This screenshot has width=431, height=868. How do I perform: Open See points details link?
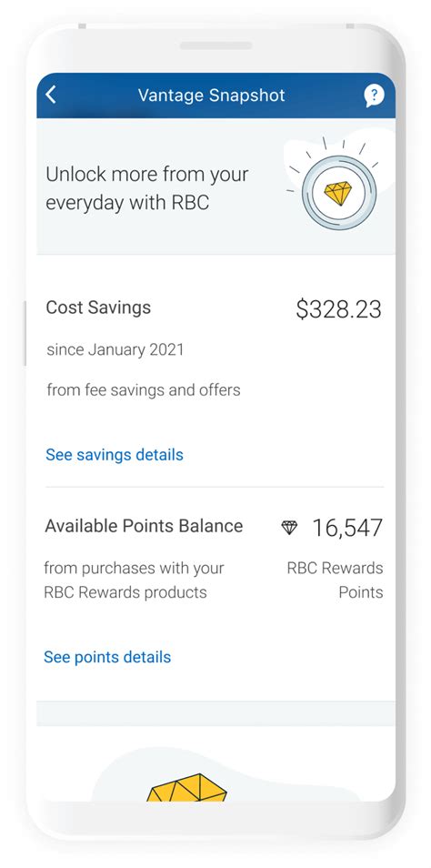click(107, 657)
